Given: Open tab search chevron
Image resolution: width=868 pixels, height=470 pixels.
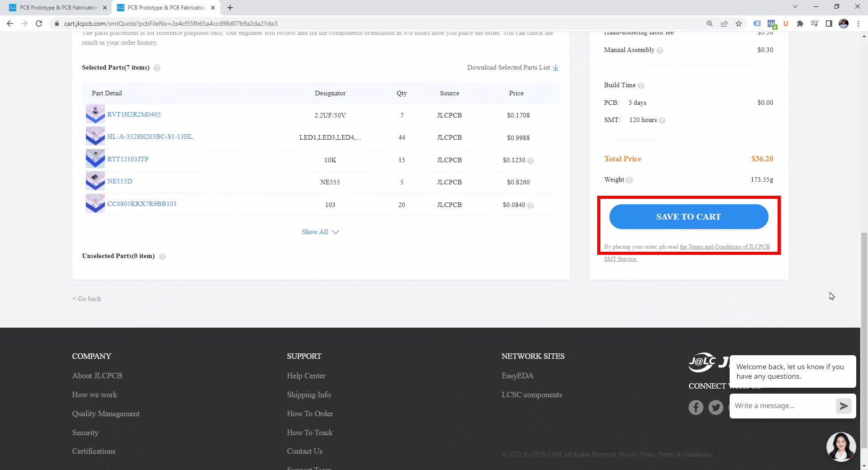Looking at the screenshot, I should click(x=795, y=7).
